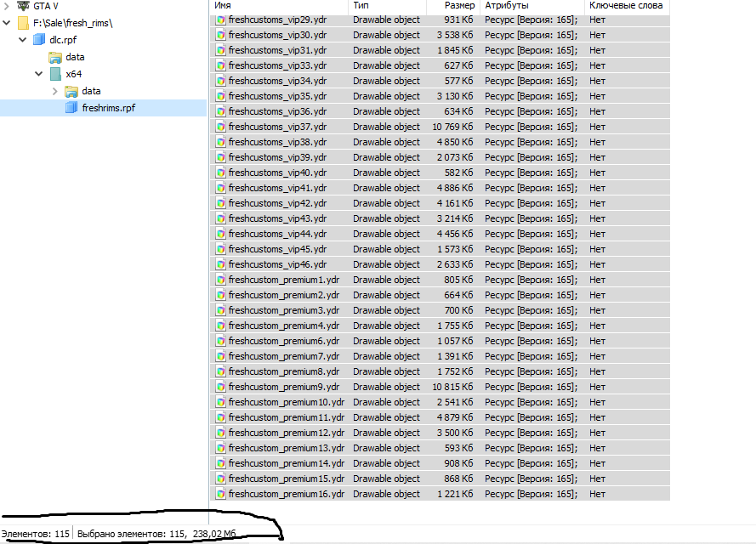Click the data folder icon under dlc.rpf
756x544 pixels.
pos(55,57)
